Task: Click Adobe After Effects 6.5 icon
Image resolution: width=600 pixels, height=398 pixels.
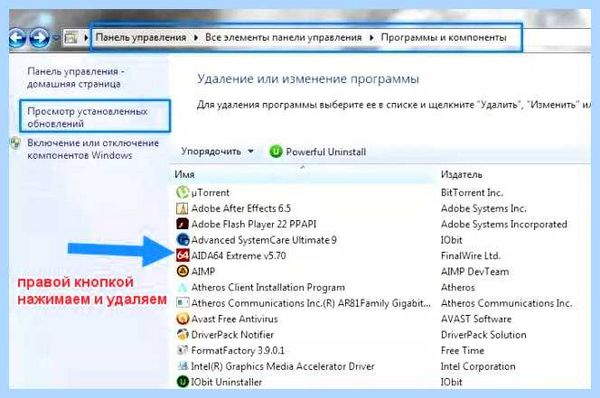Action: [183, 208]
